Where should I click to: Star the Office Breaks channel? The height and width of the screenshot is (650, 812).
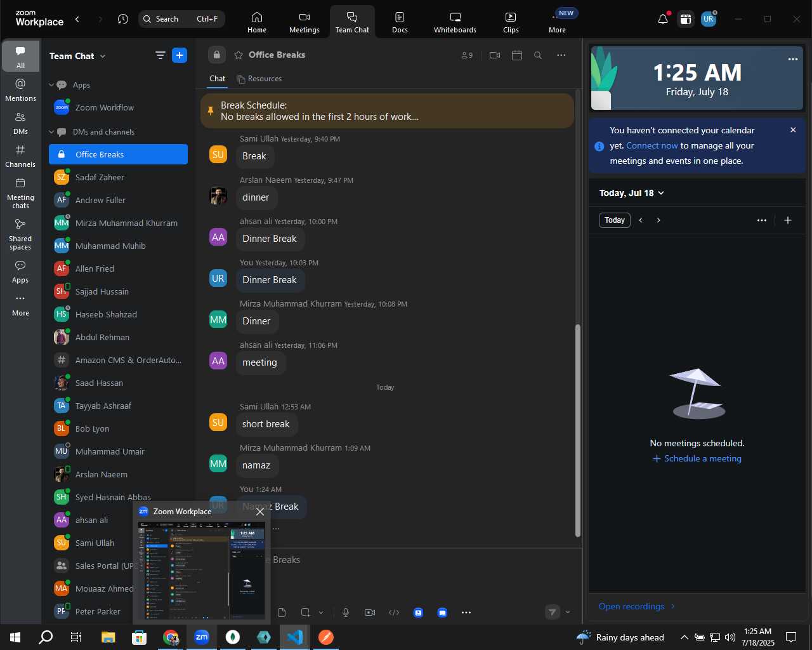239,55
